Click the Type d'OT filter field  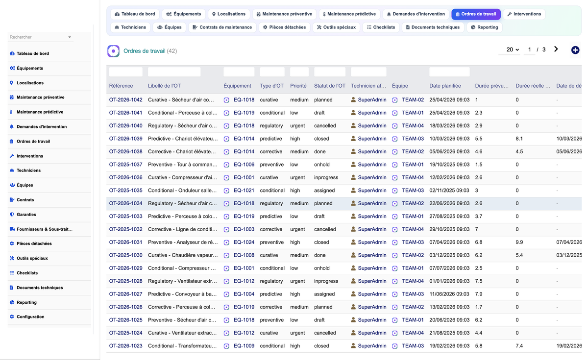[x=272, y=72]
